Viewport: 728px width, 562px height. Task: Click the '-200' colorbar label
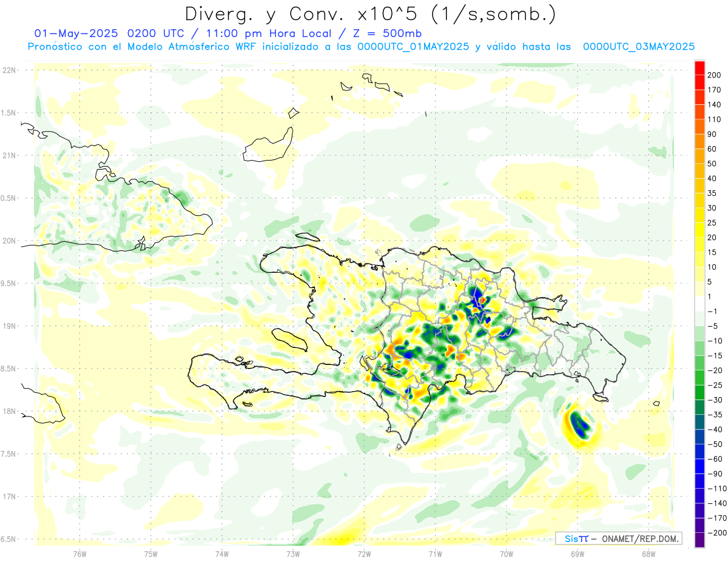click(717, 533)
